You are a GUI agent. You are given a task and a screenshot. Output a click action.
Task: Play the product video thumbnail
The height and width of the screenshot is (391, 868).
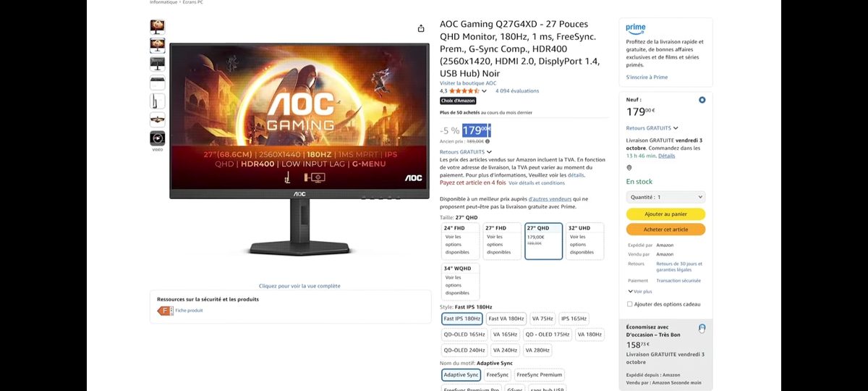tap(157, 138)
